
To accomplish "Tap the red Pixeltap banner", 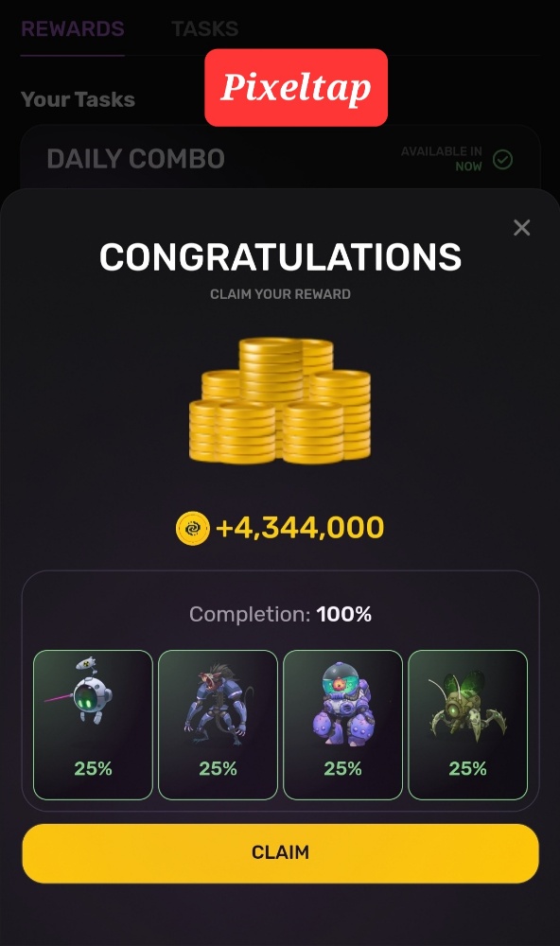I will pos(296,87).
